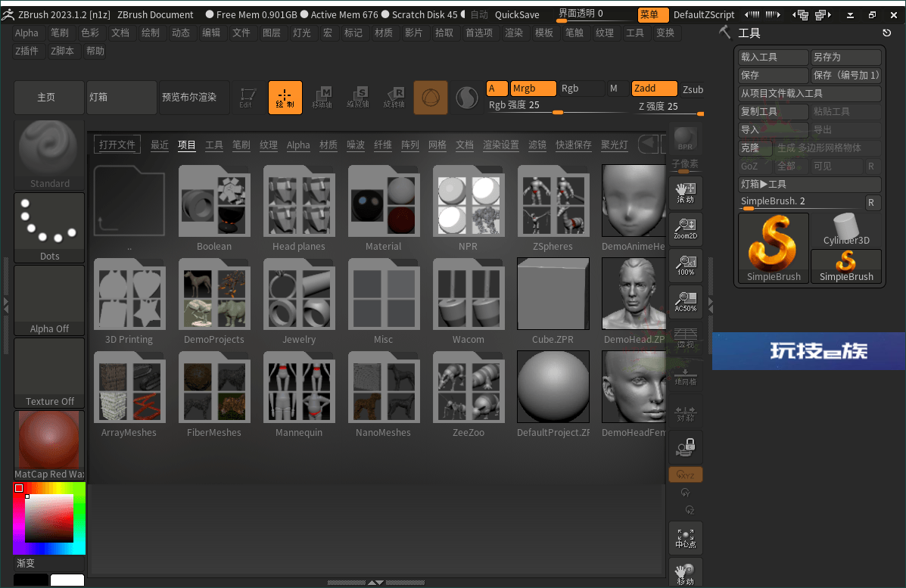Switch to the 聚光灯 lightbox tab

[x=614, y=145]
